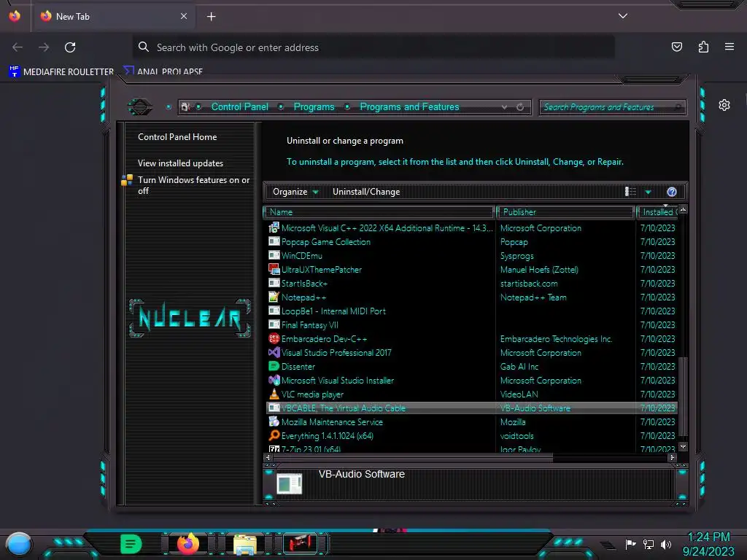This screenshot has width=747, height=560.
Task: Click the Search Programs and Features field
Action: [x=613, y=107]
